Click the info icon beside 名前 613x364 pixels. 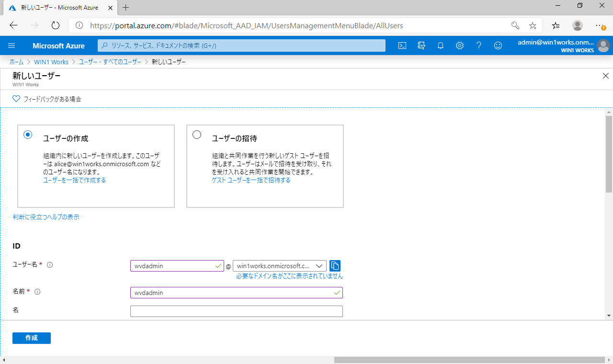[x=37, y=291]
